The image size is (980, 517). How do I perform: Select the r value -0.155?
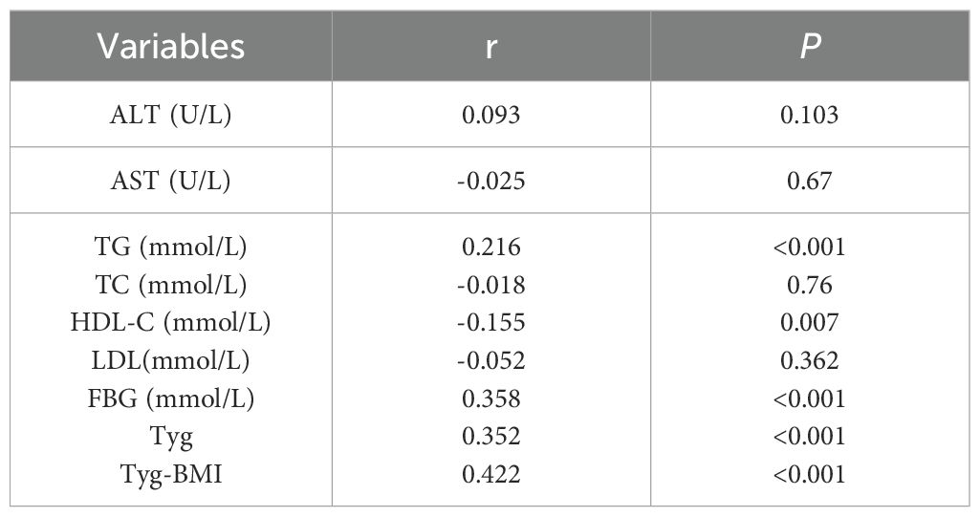(491, 323)
